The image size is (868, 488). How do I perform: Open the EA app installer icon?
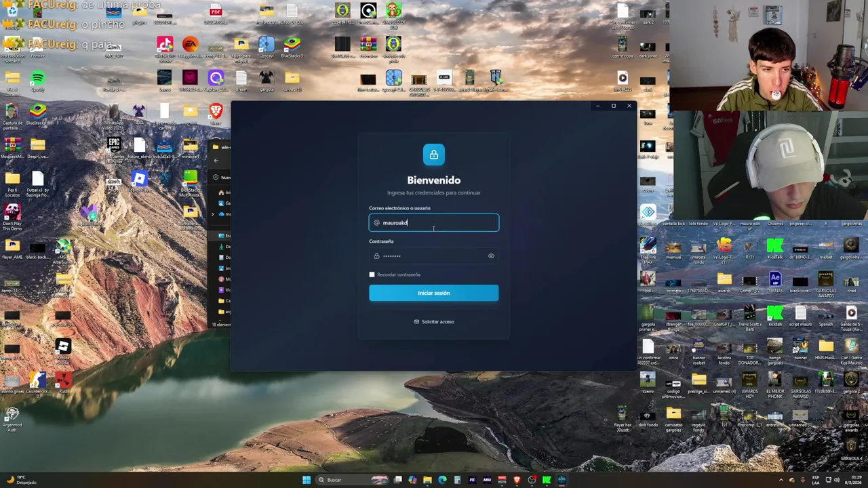190,49
